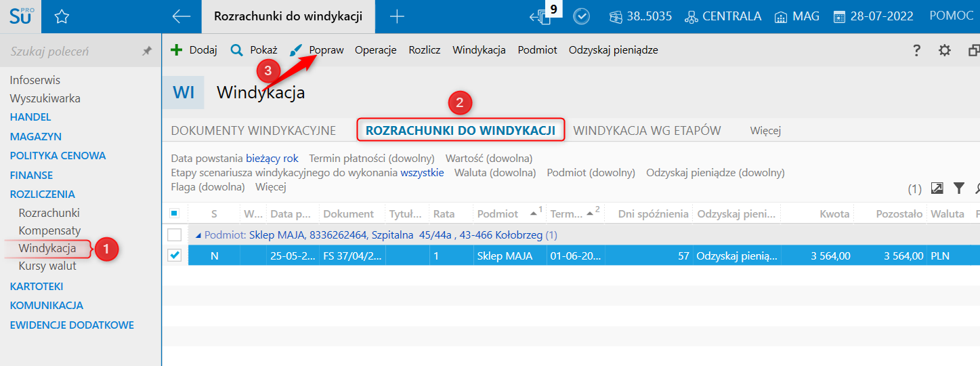Open Termin płatności (dowolny) filter

372,159
